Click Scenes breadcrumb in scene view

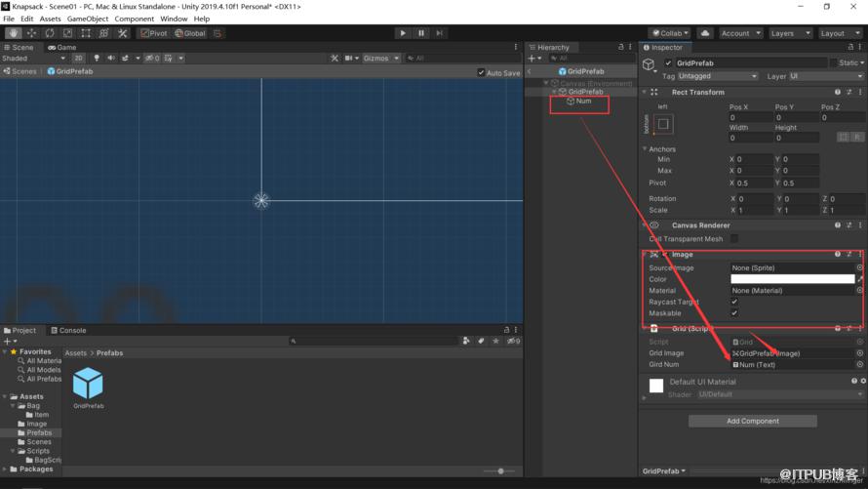point(20,71)
